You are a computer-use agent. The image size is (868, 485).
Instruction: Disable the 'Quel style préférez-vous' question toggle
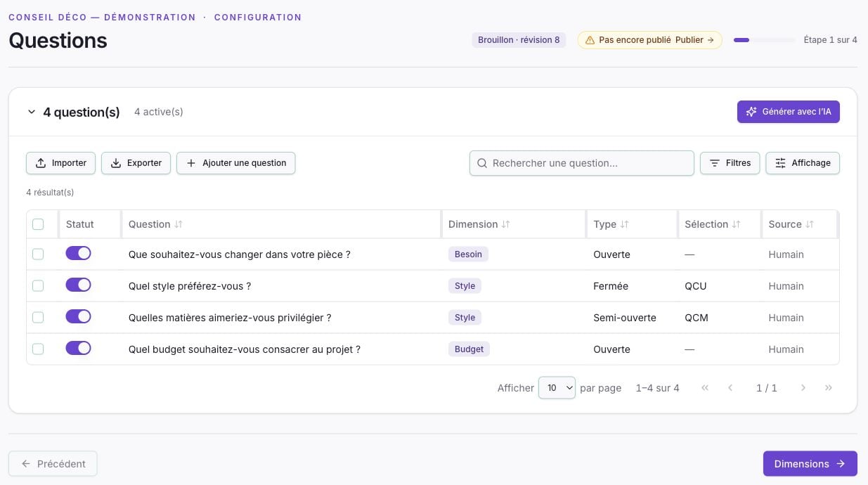point(78,285)
